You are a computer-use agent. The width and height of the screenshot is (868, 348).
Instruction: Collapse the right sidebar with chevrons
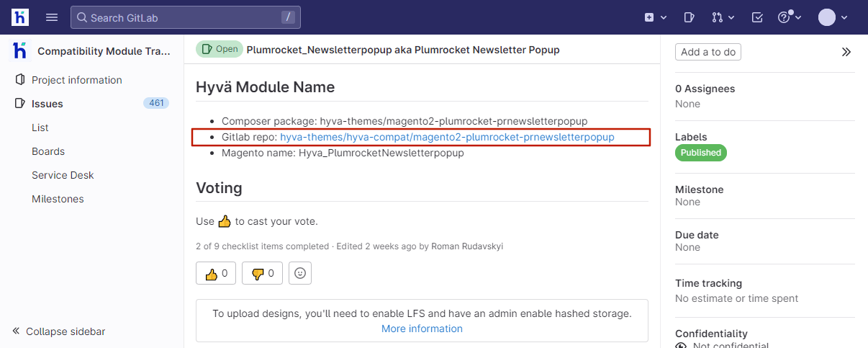click(x=846, y=52)
